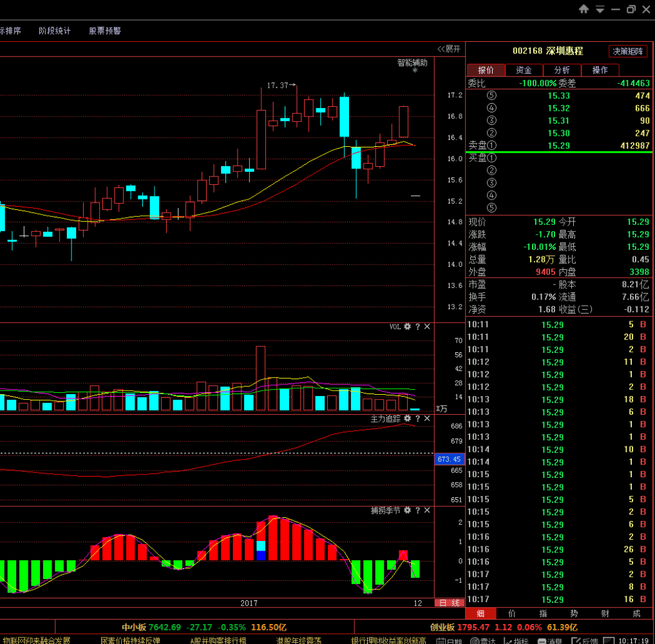Click the small window icon beside clock
655x644 pixels.
point(609,641)
